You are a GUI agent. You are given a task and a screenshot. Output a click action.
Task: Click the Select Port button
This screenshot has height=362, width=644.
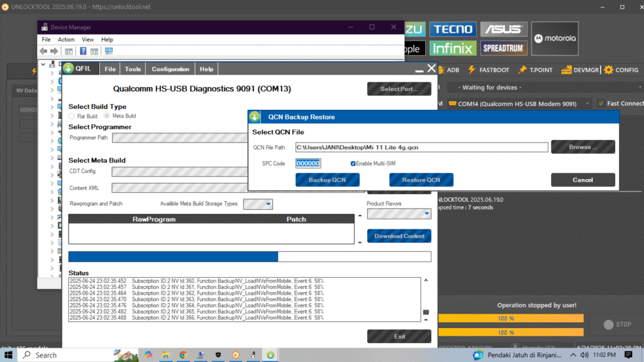pyautogui.click(x=399, y=89)
